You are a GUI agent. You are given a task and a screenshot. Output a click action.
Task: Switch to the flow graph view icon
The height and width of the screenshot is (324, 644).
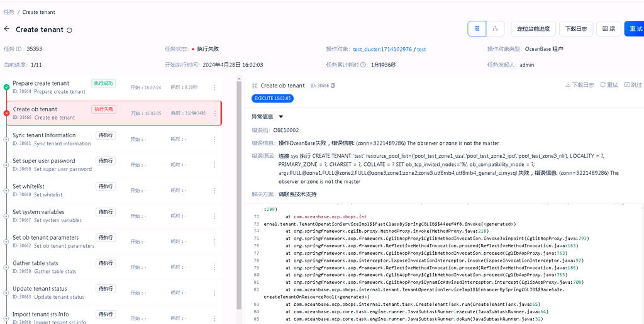pos(496,29)
